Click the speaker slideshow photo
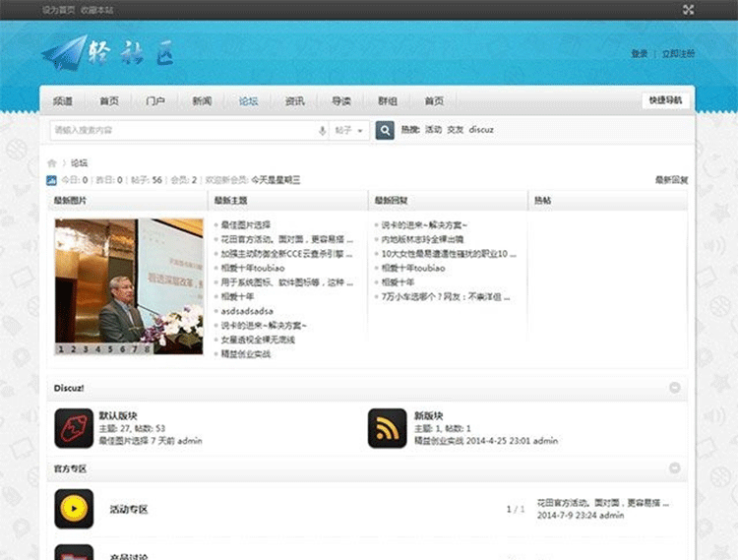Viewport: 738px width, 560px height. click(129, 286)
